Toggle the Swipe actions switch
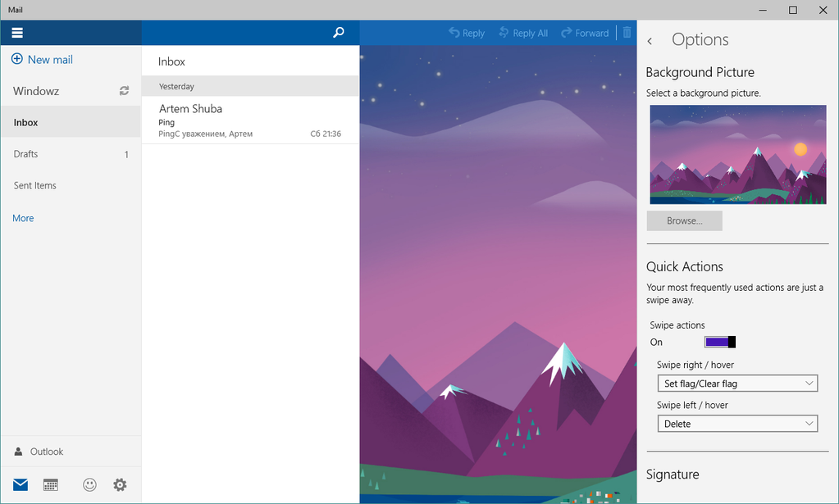839x504 pixels. 720,342
